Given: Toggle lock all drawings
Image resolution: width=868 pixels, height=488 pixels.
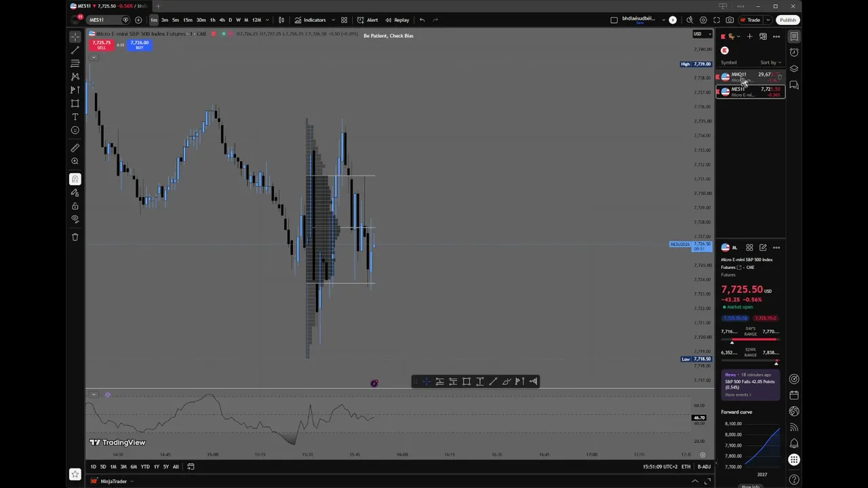Looking at the screenshot, I should tap(75, 206).
